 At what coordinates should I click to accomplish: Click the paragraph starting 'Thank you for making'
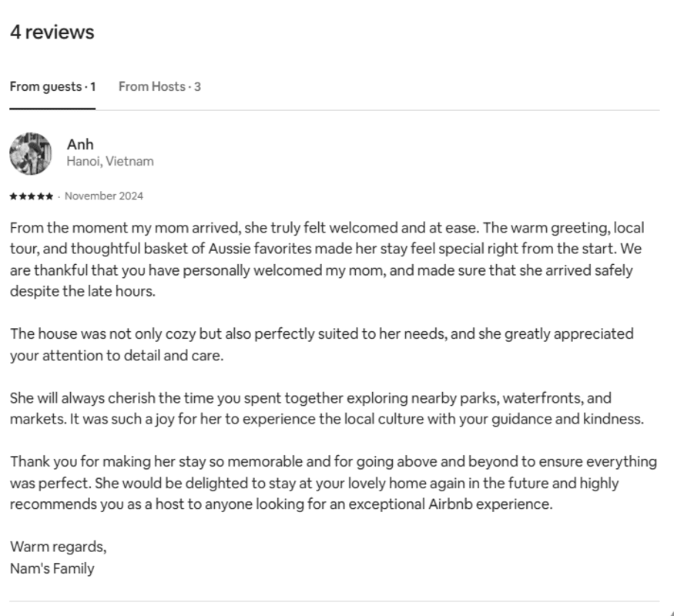coord(333,483)
